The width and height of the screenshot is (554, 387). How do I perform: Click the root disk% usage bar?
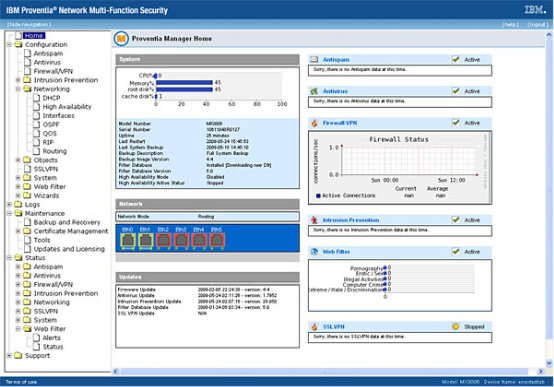coord(184,89)
